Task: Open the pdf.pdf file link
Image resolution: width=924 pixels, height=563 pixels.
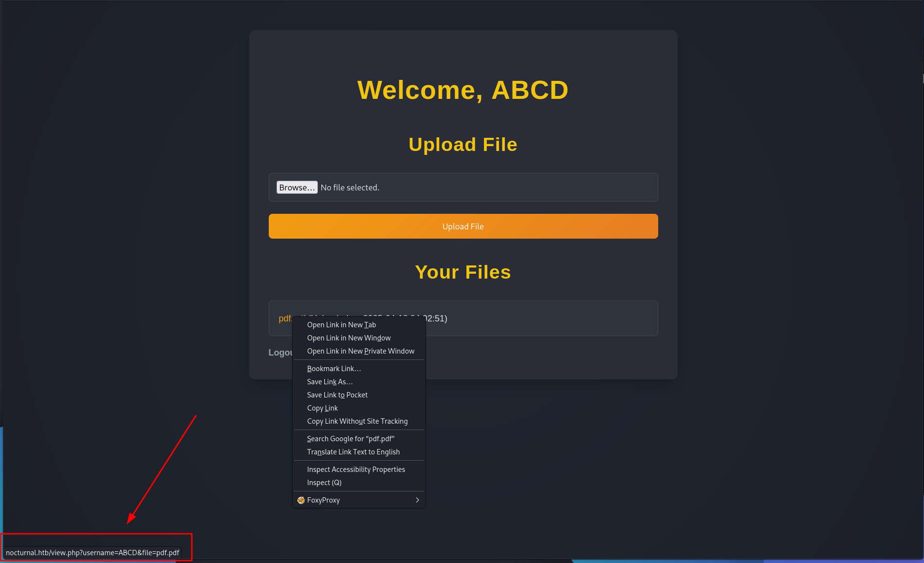Action: (284, 319)
